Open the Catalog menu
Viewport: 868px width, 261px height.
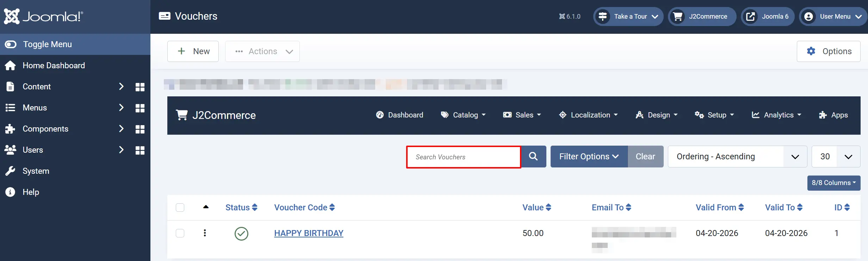tap(463, 115)
